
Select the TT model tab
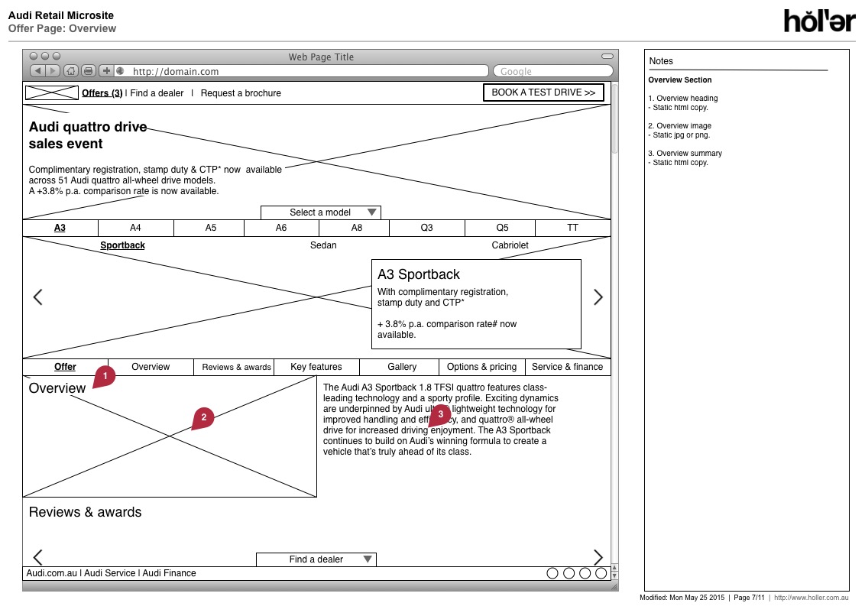pyautogui.click(x=572, y=228)
